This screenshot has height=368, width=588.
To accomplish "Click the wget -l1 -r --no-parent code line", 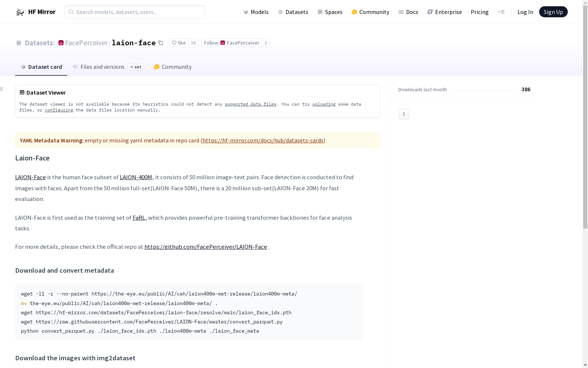I will [x=159, y=294].
